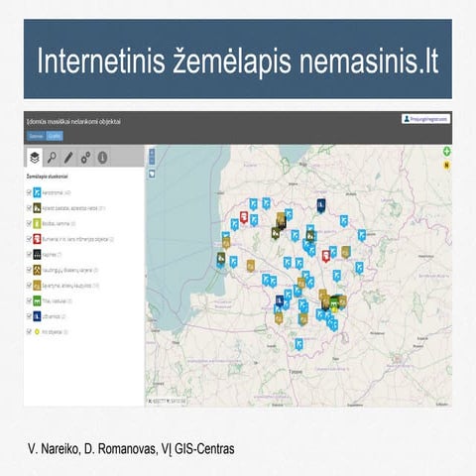The height and width of the screenshot is (476, 476).
Task: Toggle checkbox beside the lime-green layer icon
Action: pyautogui.click(x=29, y=223)
